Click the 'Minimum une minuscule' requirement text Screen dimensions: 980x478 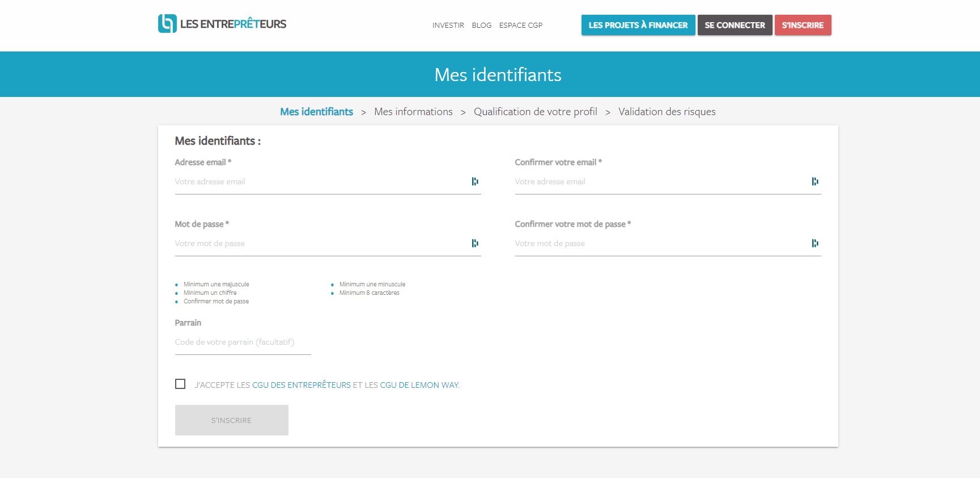372,285
